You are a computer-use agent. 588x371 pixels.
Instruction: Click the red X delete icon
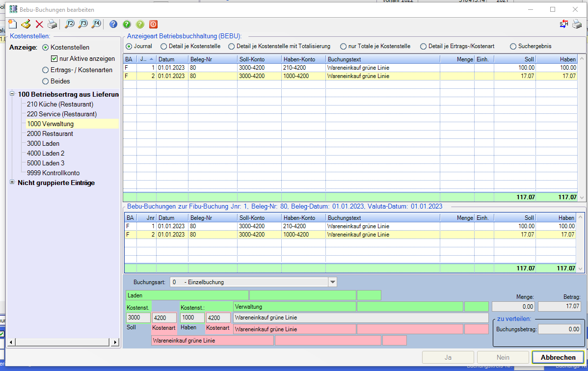[39, 24]
